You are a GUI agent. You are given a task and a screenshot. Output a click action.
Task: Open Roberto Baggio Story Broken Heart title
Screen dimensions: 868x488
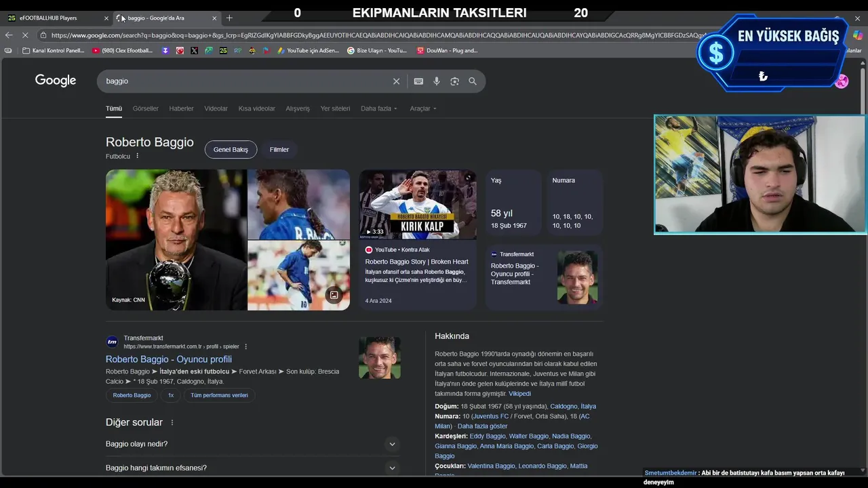[x=416, y=262]
